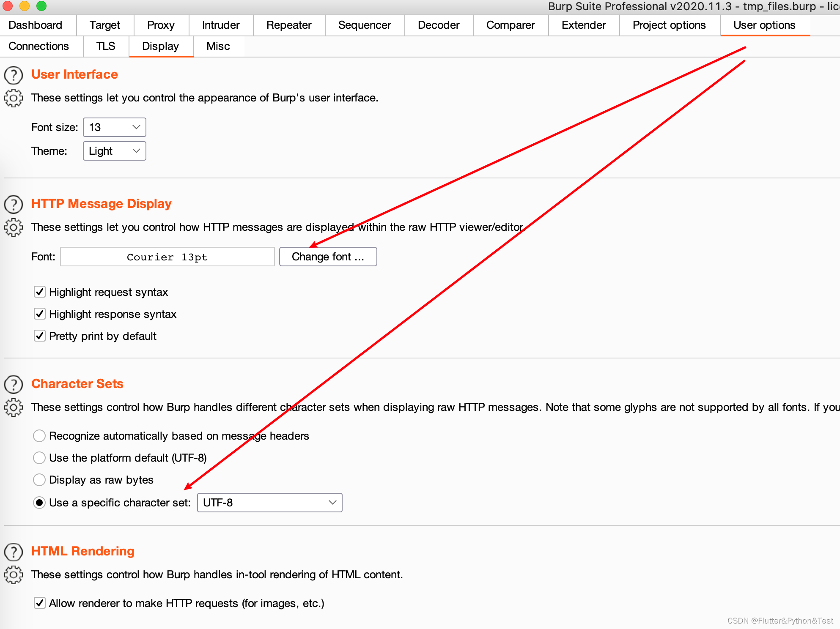This screenshot has width=840, height=629.
Task: Click the User Interface heading
Action: 75,74
